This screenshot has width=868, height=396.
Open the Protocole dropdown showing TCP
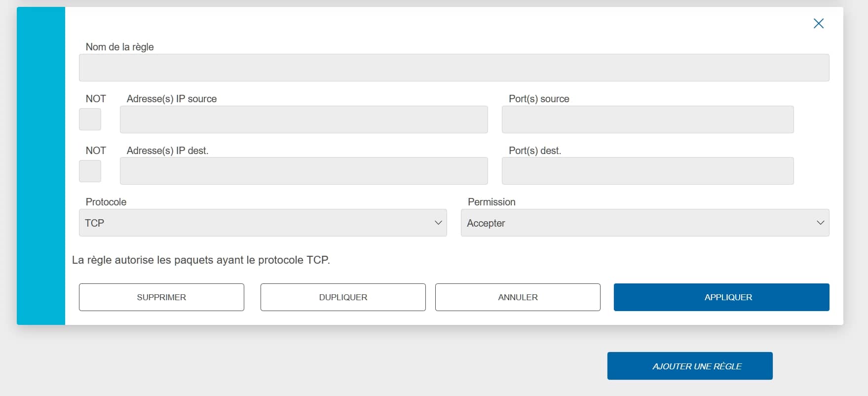(263, 223)
